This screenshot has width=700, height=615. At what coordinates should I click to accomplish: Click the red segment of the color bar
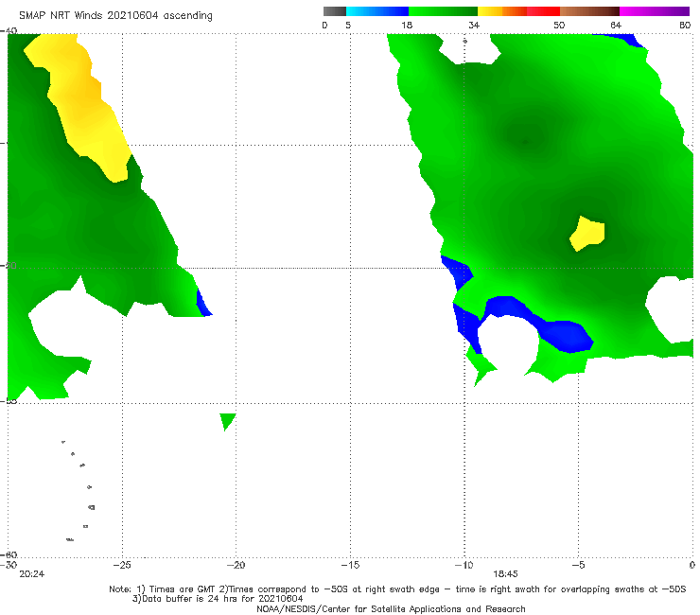543,11
